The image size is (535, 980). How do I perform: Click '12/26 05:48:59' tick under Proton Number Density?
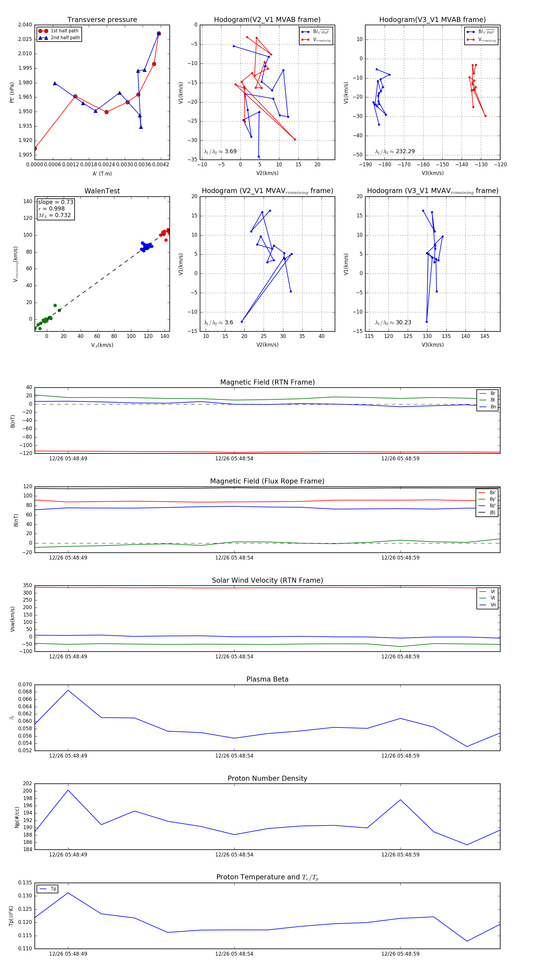pyautogui.click(x=400, y=855)
